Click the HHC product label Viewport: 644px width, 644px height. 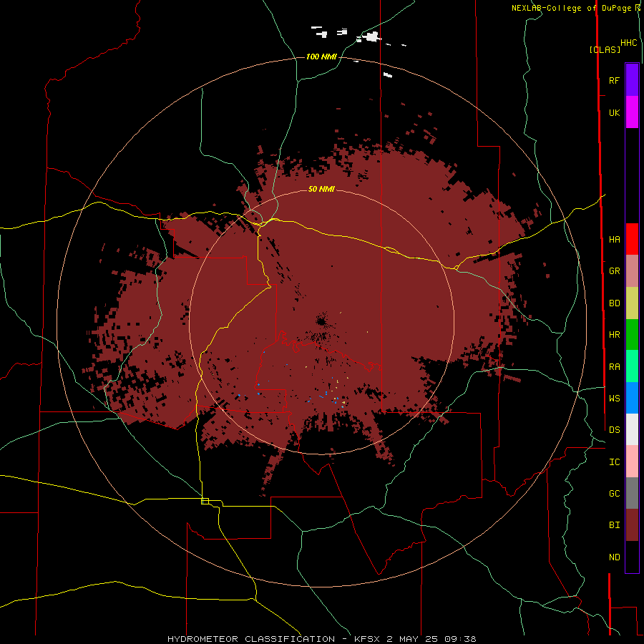(x=628, y=43)
